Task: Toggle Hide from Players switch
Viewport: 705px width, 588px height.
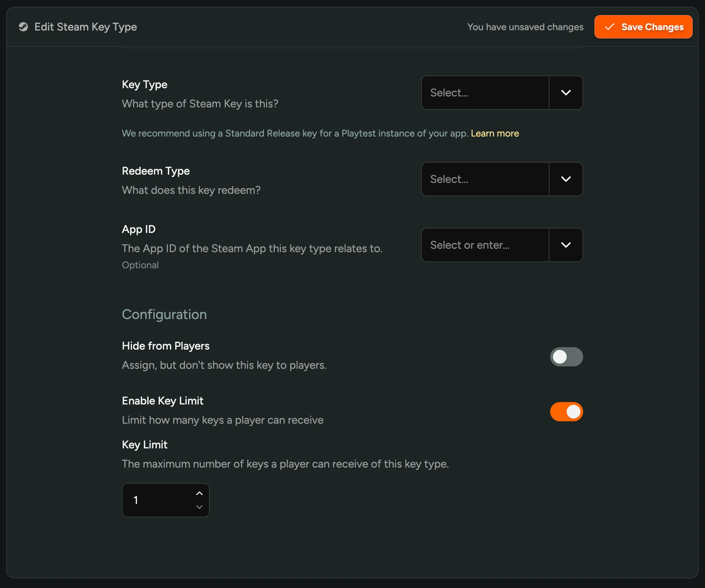Action: pos(566,357)
